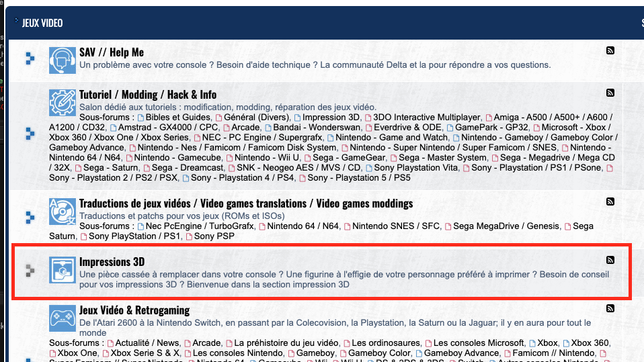This screenshot has height=362, width=644.
Task: Open Sony PlayStation / PS1 translations
Action: [134, 236]
